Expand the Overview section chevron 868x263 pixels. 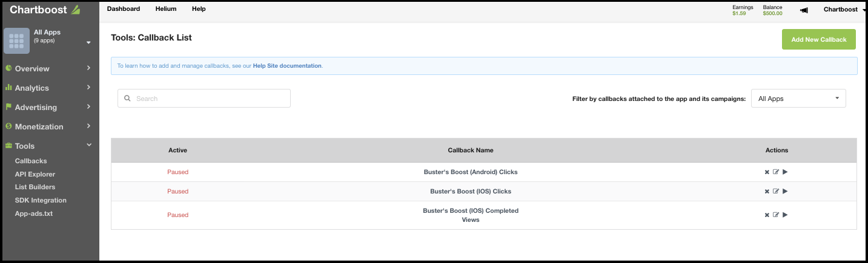[x=88, y=68]
